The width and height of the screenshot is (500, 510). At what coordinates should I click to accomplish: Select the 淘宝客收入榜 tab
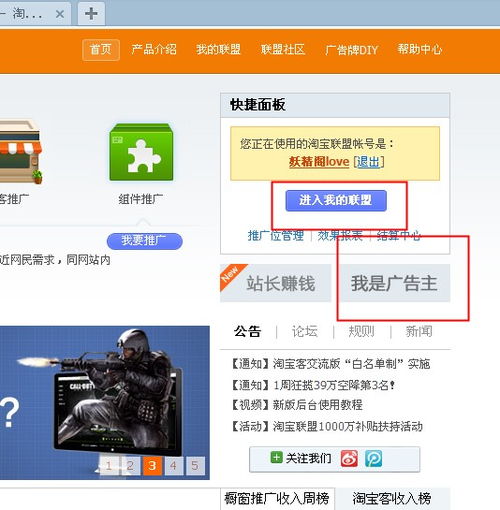pos(392,499)
